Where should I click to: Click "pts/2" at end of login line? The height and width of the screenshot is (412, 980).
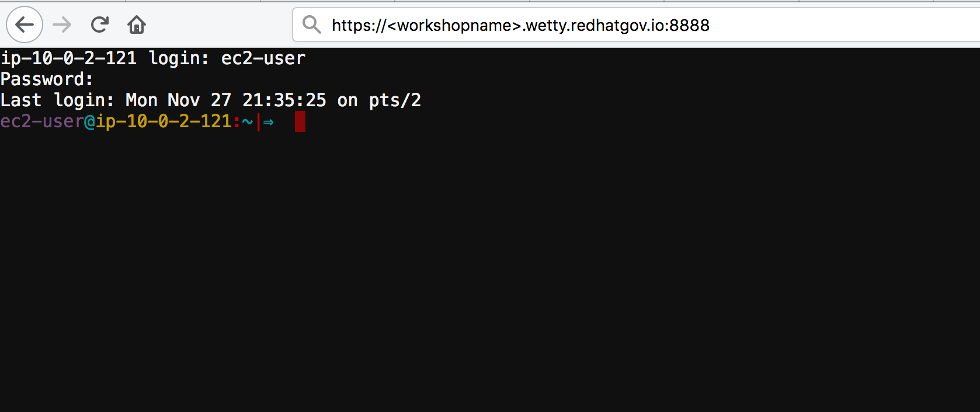click(x=395, y=100)
